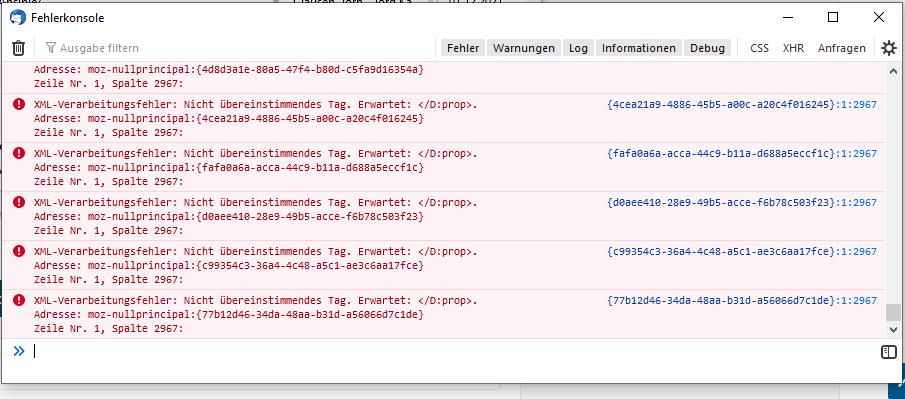
Task: Minimize the Fehlerkonsole window
Action: click(x=787, y=17)
